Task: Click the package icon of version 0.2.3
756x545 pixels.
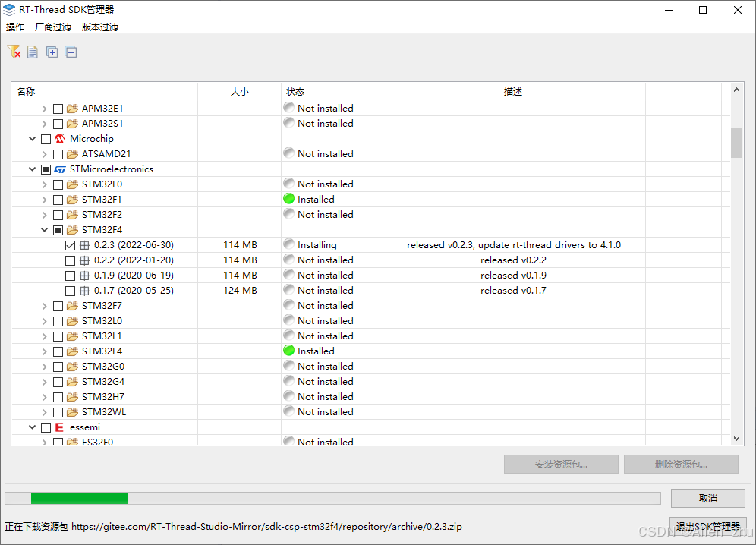Action: (84, 245)
